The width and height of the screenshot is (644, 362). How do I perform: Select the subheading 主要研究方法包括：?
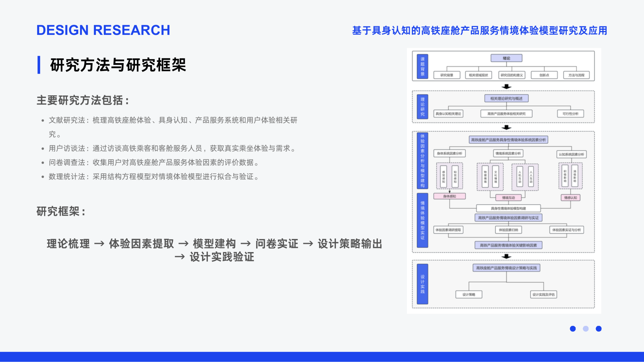pyautogui.click(x=83, y=100)
